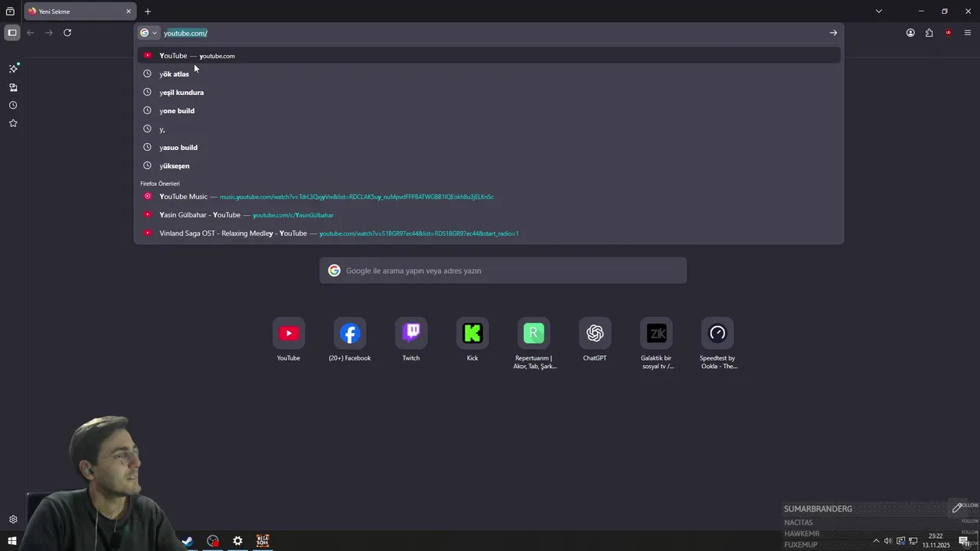The image size is (980, 551).
Task: Select the 'yasuo build' history suggestion
Action: coord(489,147)
